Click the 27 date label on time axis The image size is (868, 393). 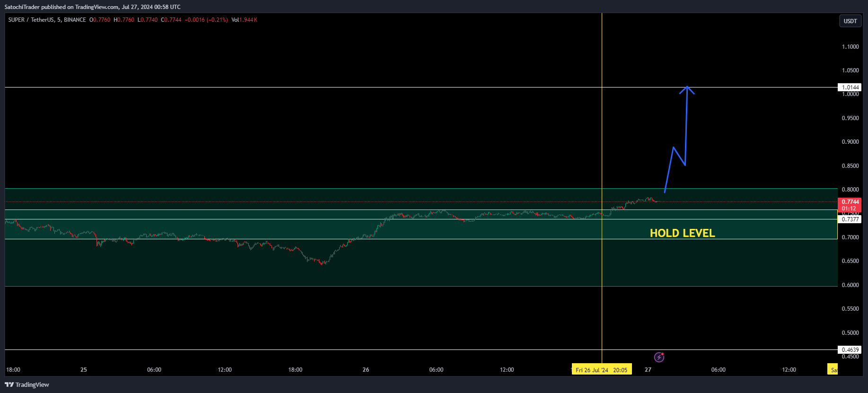[x=648, y=370]
